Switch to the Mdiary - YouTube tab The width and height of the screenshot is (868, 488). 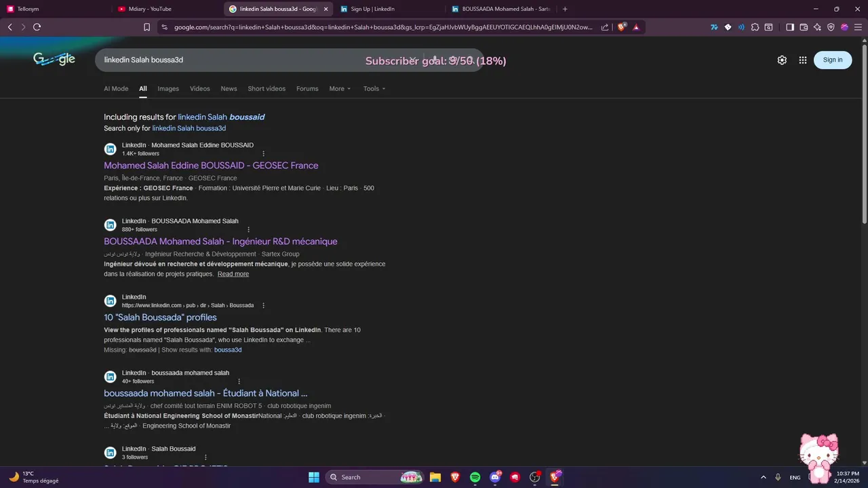point(166,9)
